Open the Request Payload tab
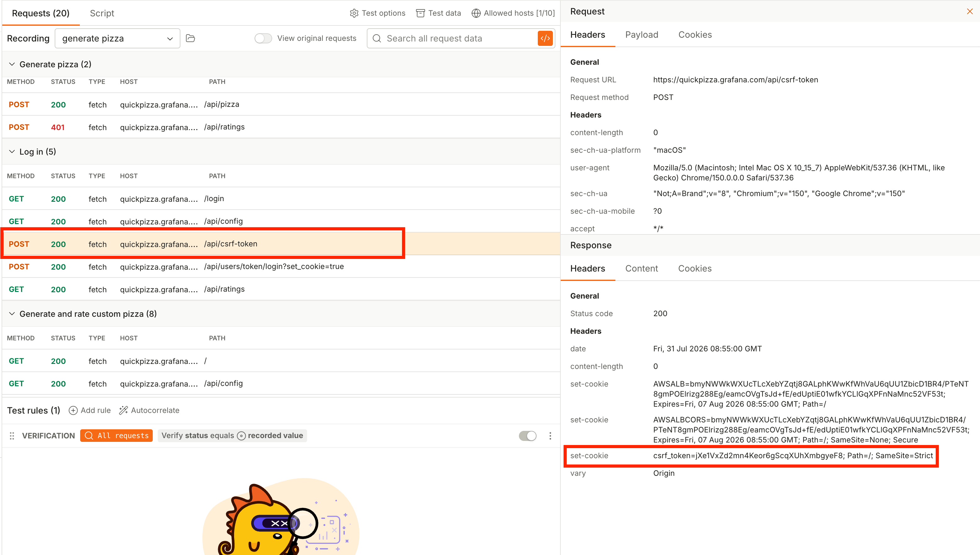 (641, 35)
